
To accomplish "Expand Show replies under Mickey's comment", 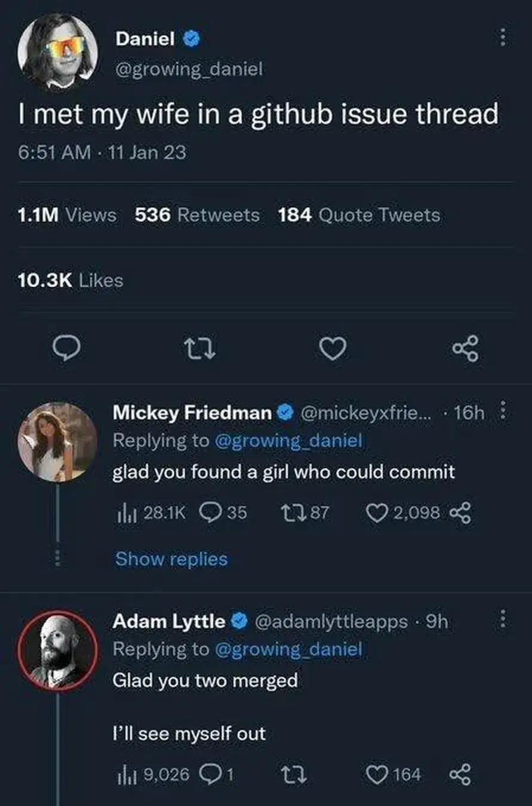I will click(171, 559).
